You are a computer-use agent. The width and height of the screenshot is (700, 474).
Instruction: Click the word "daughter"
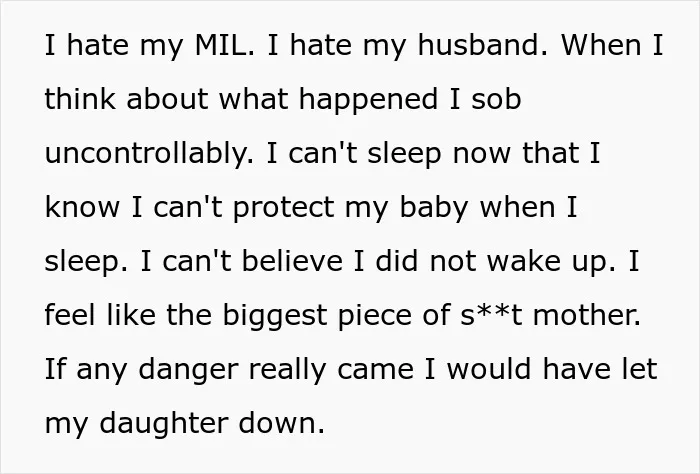(x=163, y=425)
